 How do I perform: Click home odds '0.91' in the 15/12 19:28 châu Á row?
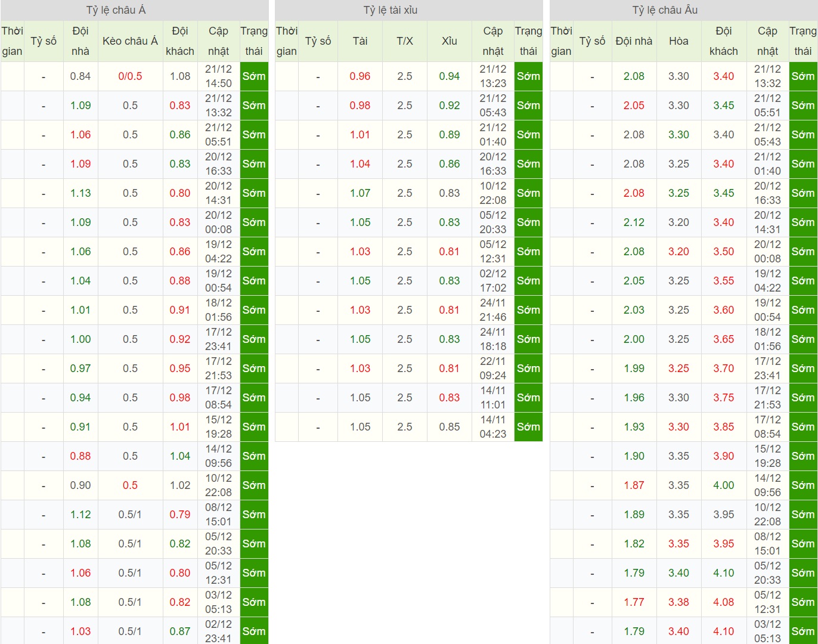pos(80,427)
